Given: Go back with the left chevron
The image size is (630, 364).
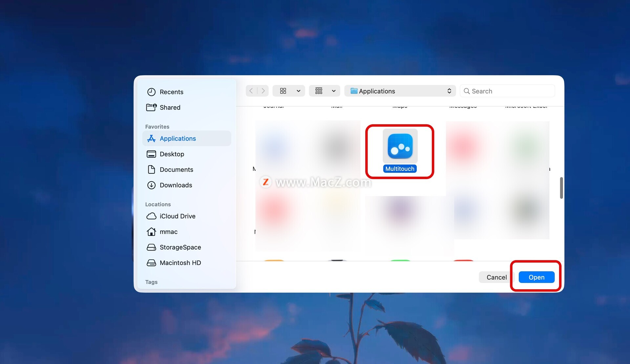Looking at the screenshot, I should pos(251,91).
